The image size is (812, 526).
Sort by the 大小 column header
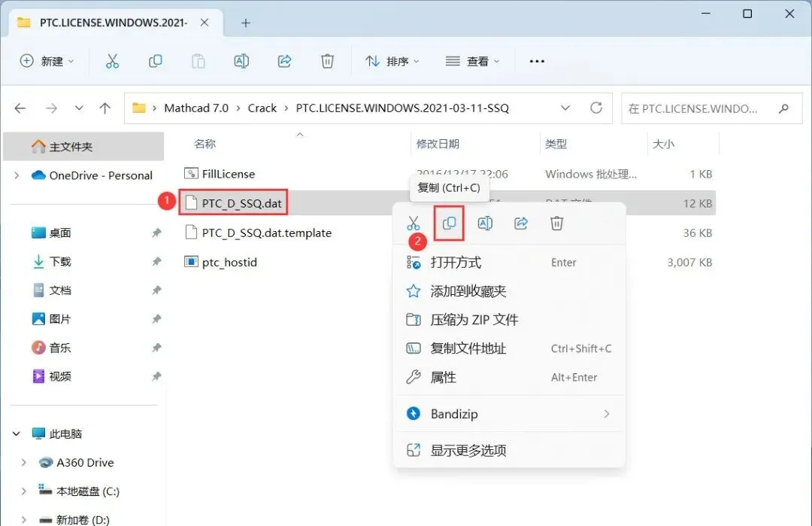coord(663,144)
